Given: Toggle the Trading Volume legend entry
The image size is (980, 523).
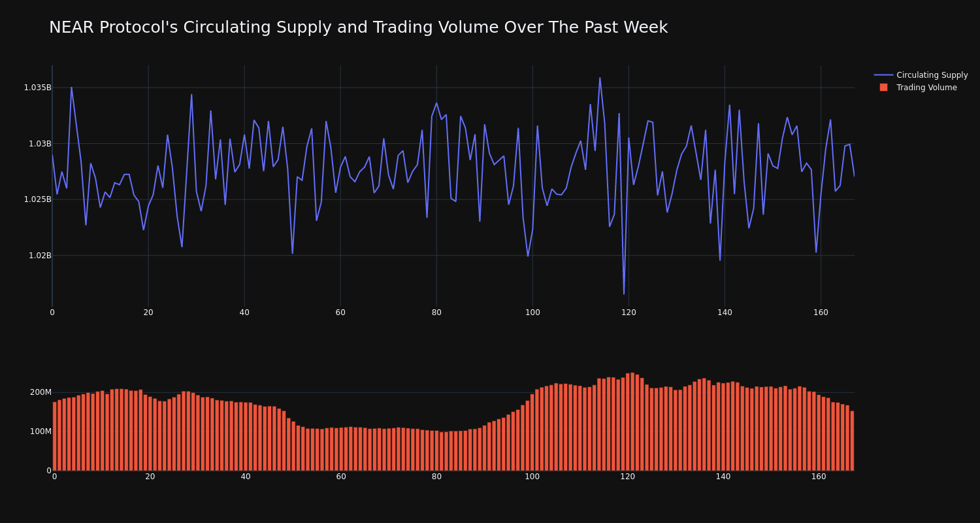Looking at the screenshot, I should click(x=918, y=88).
